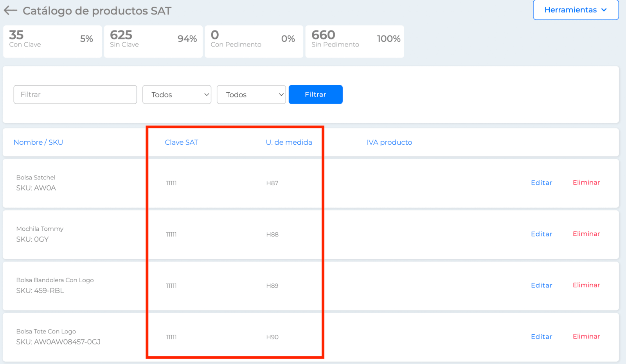Delete the Bolsa Tote Con Logo product
The width and height of the screenshot is (626, 364).
pyautogui.click(x=586, y=336)
